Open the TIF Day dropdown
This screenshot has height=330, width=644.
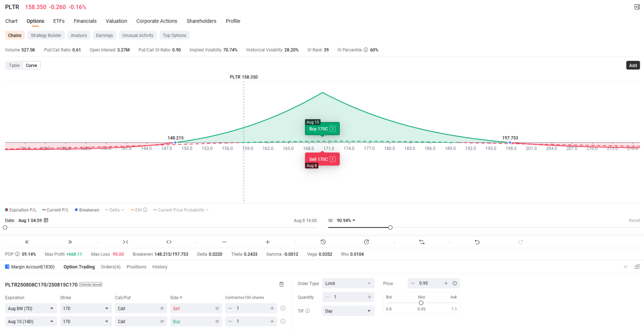tap(348, 311)
